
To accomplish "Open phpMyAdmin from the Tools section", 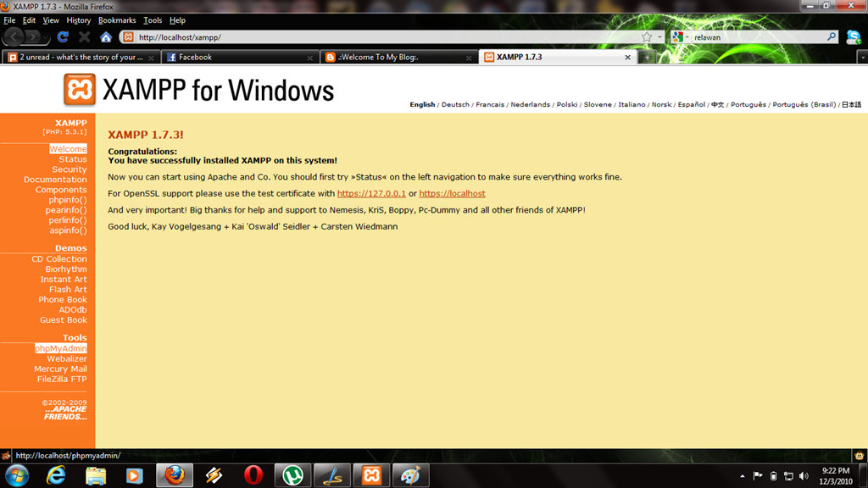I will point(61,348).
